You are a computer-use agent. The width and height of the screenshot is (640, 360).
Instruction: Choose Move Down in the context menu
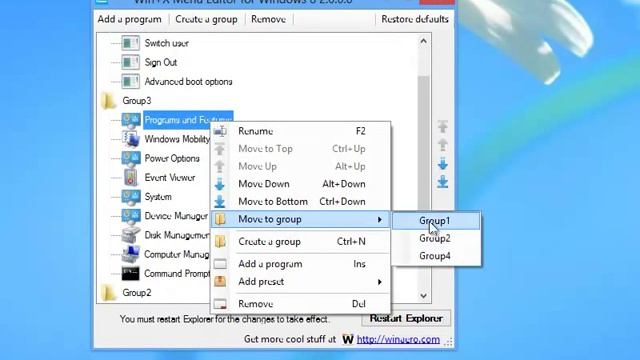point(301,184)
